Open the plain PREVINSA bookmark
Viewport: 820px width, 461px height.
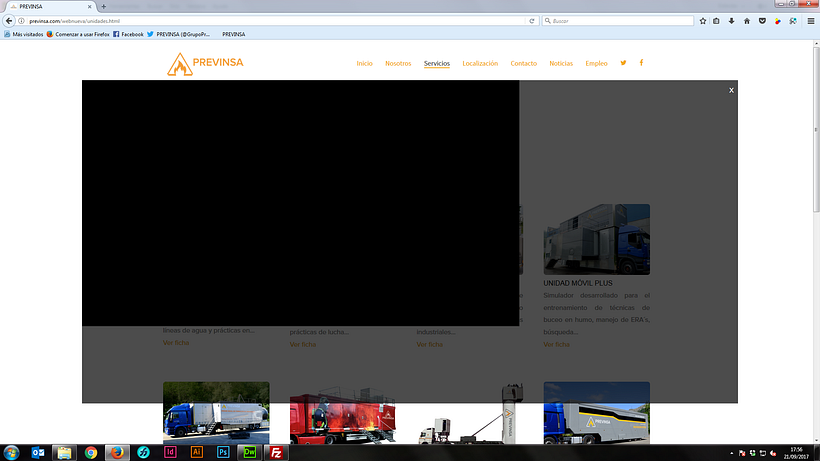pos(233,34)
